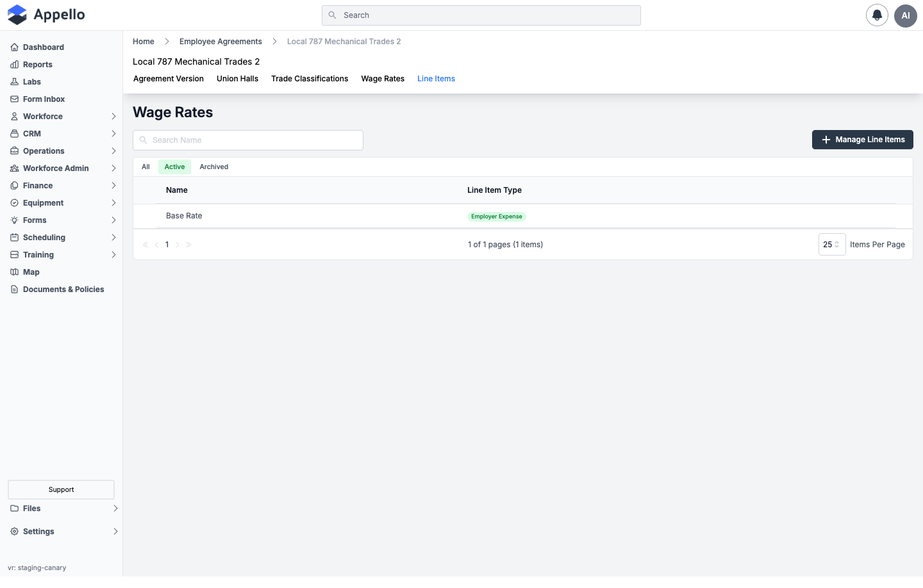Click the Reports chart icon
Screen dimensions: 923x588
pos(14,65)
